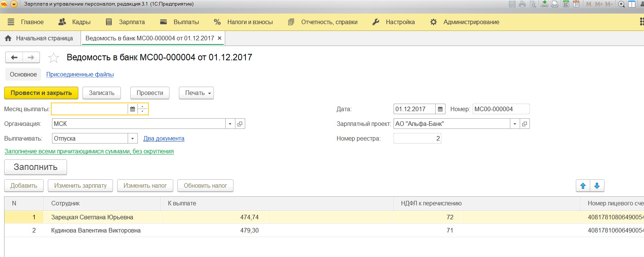644x257 pixels.
Task: Click the Номер реестра input field
Action: coord(417,139)
